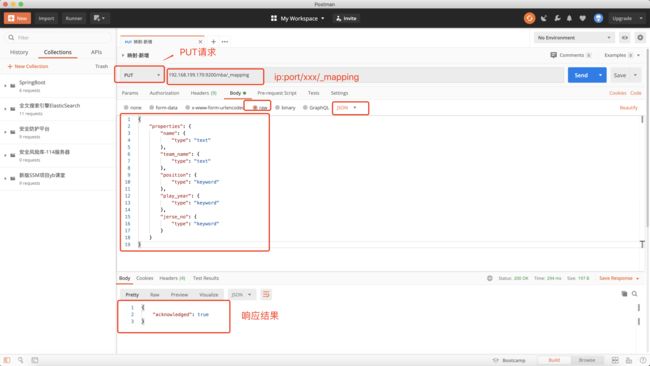650x366 pixels.
Task: Toggle the sidebar icon in status bar
Action: coord(7,360)
